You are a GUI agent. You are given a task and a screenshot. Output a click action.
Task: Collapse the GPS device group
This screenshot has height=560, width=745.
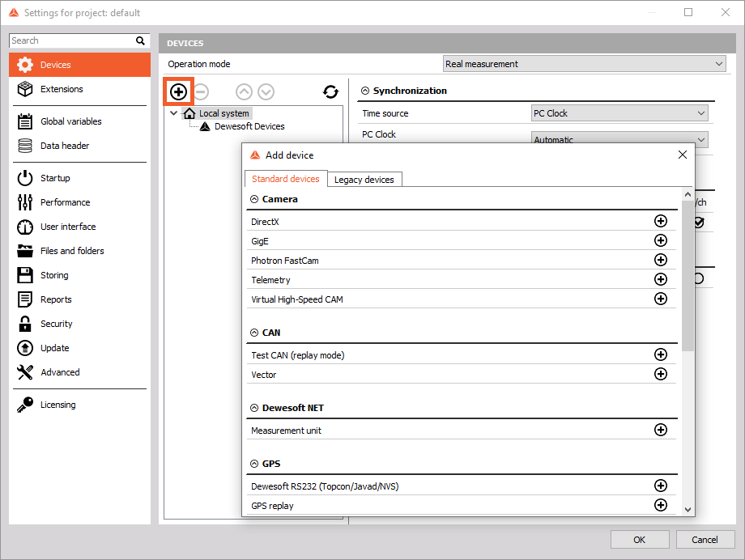[254, 464]
